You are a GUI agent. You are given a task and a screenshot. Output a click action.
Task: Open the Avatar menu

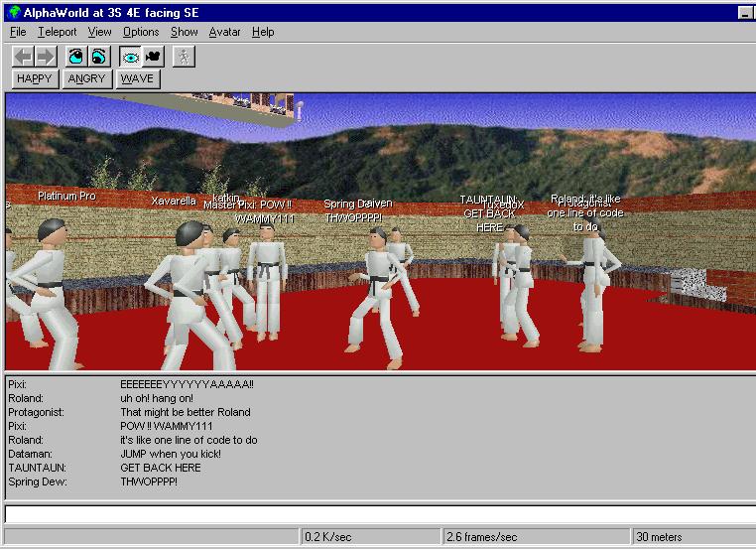224,32
